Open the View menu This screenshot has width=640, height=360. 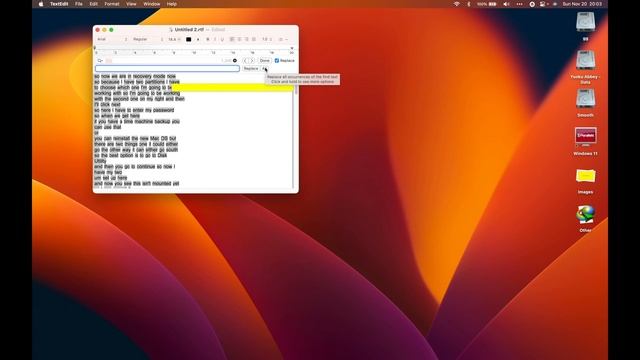131,4
